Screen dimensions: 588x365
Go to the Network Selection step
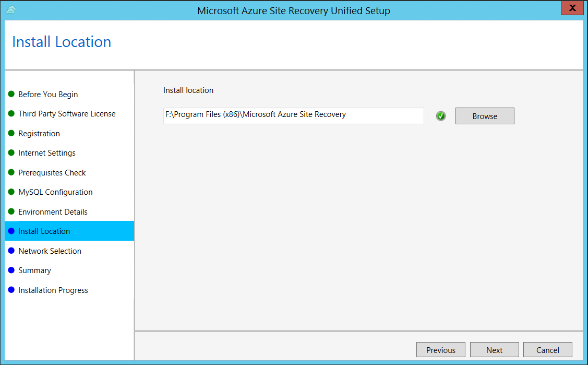coord(50,251)
